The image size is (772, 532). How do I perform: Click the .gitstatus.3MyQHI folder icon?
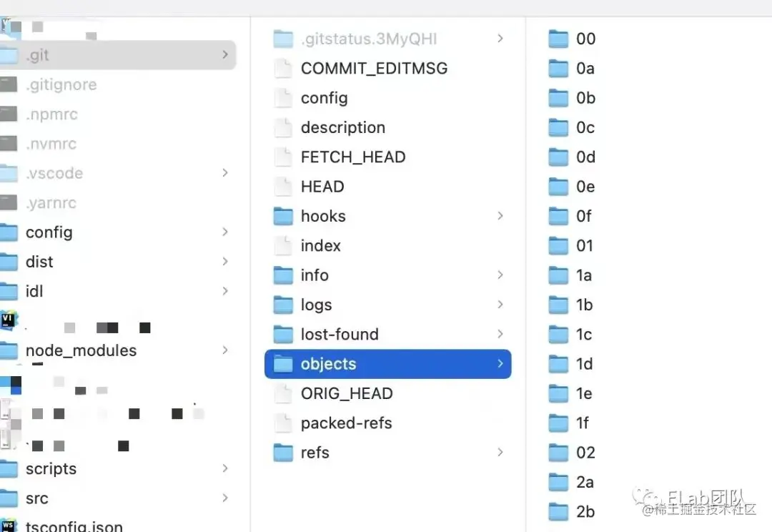point(283,39)
